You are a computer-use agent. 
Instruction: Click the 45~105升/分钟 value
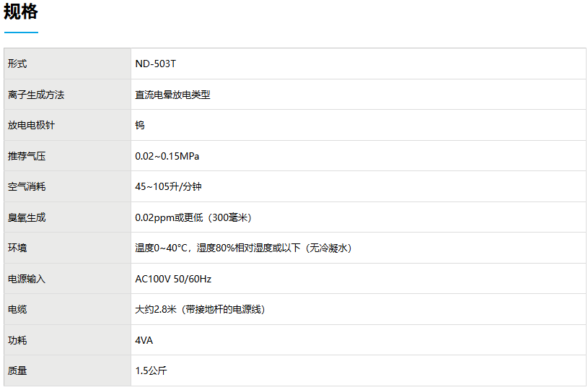point(168,186)
